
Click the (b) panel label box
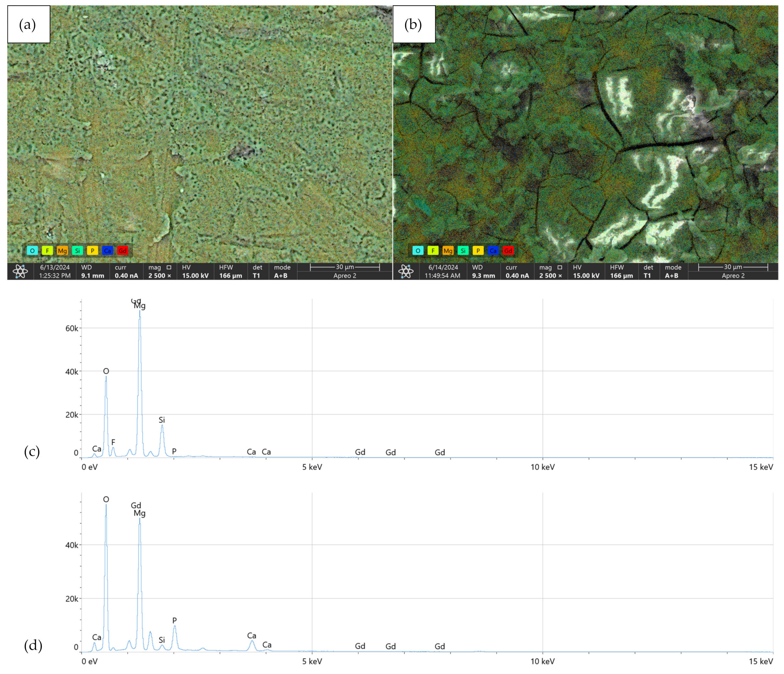coord(414,24)
